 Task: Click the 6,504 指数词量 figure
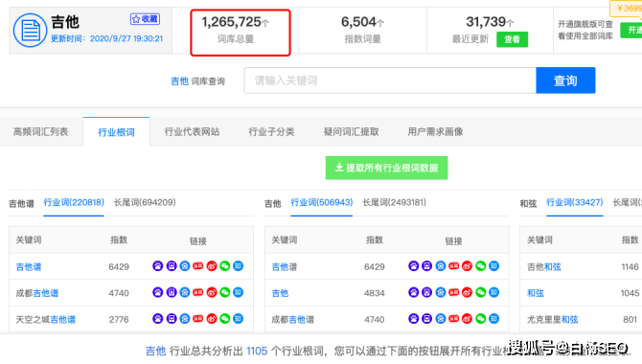[363, 22]
